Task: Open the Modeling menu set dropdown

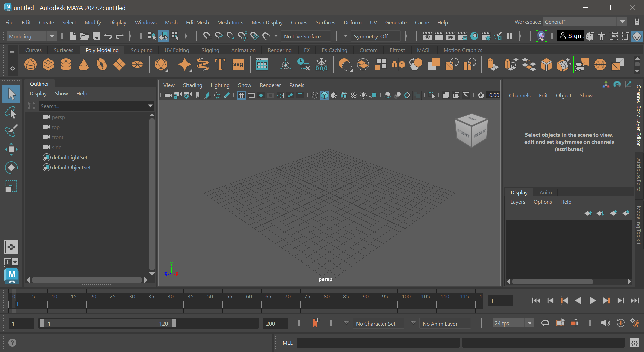Action: pos(32,36)
